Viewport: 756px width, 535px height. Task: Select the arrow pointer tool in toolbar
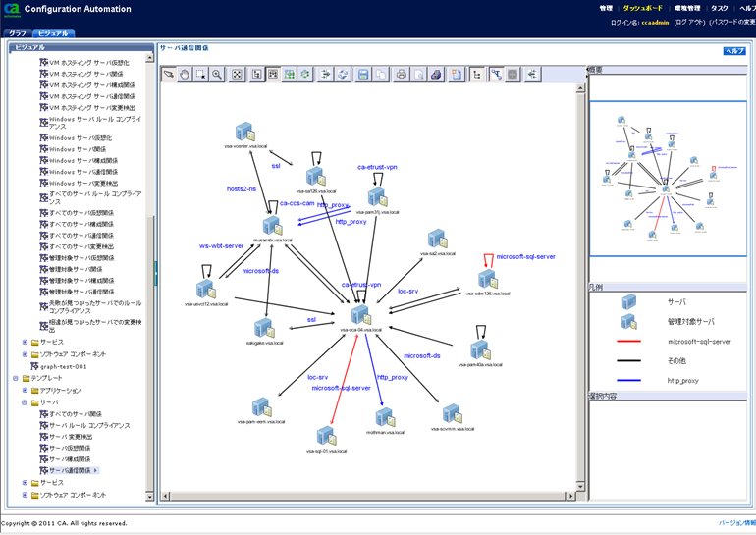tap(169, 75)
